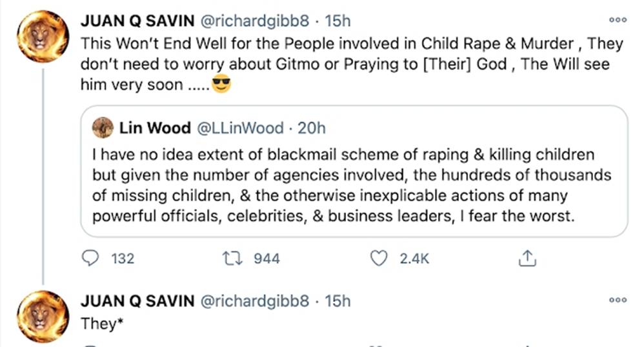Open the more options menu on the "They*" reply
Viewport: 644px width, 347px height.
pos(618,301)
